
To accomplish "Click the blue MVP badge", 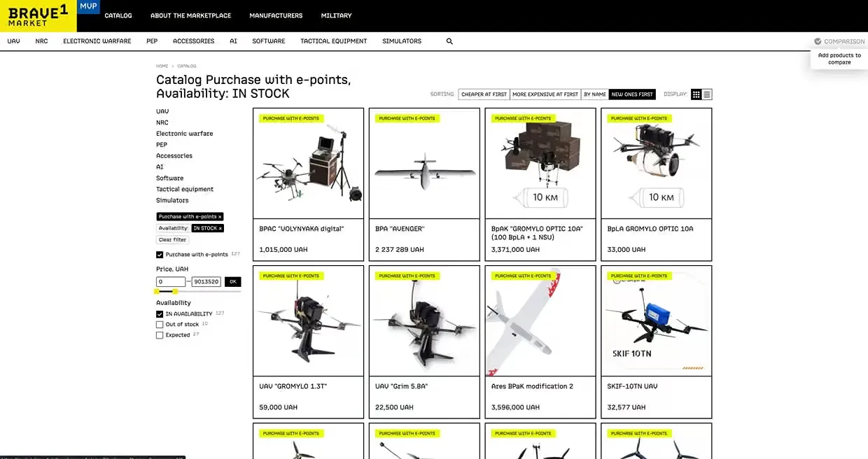I will [x=88, y=6].
